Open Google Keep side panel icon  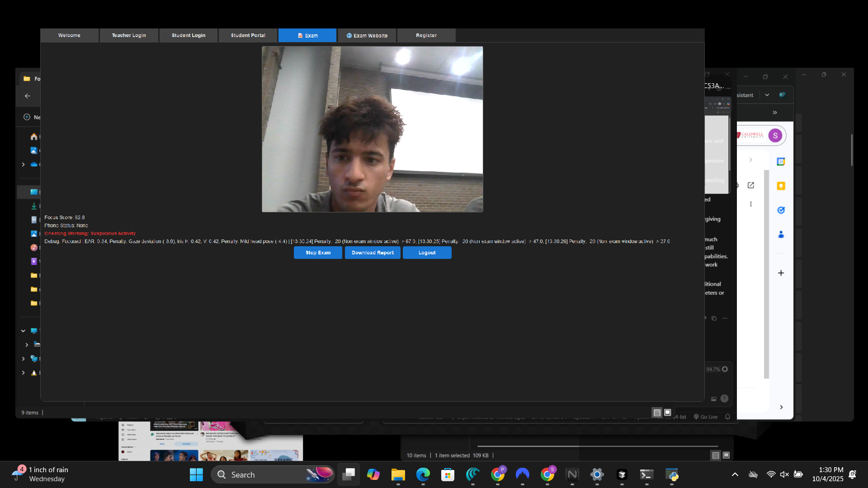pos(781,186)
